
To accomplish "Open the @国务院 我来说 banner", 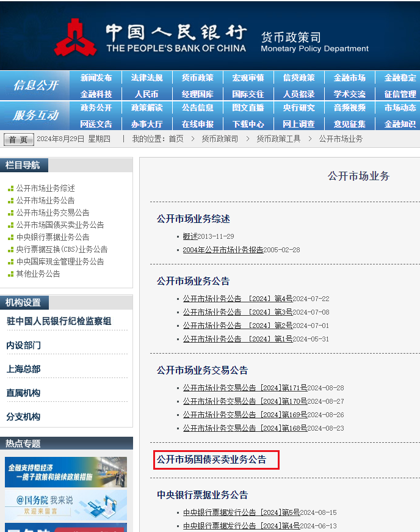I will [x=66, y=505].
